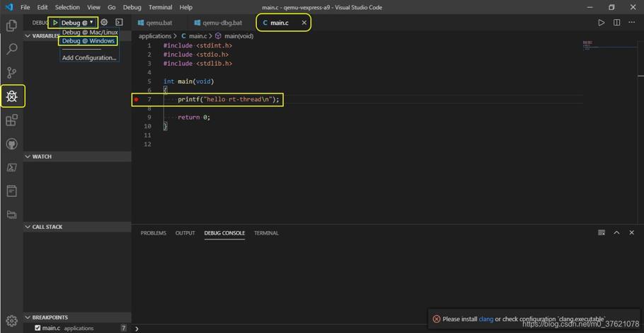Image resolution: width=644 pixels, height=333 pixels.
Task: Open the Help menu
Action: (x=185, y=7)
